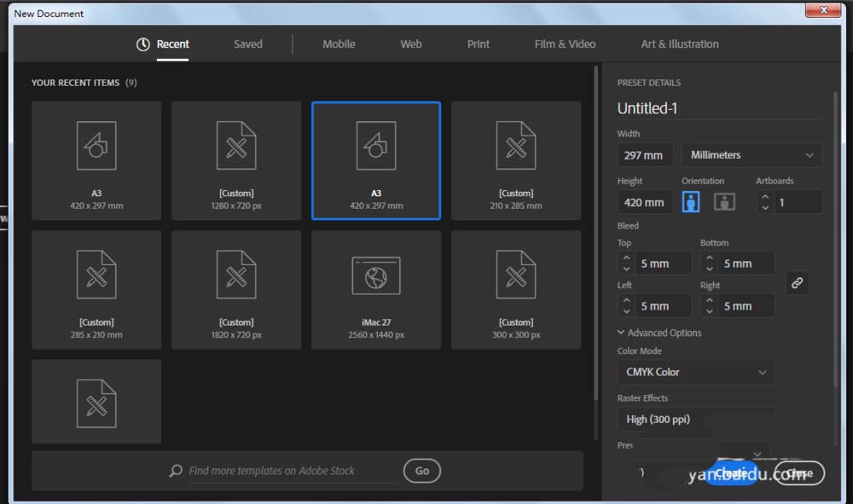This screenshot has height=504, width=853.
Task: Open the CMYK Color mode dropdown
Action: click(696, 372)
